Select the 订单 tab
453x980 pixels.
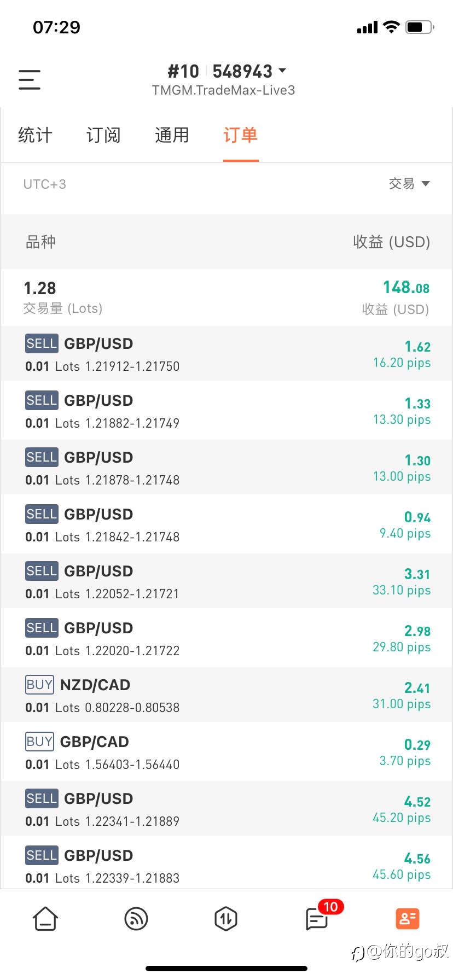240,135
